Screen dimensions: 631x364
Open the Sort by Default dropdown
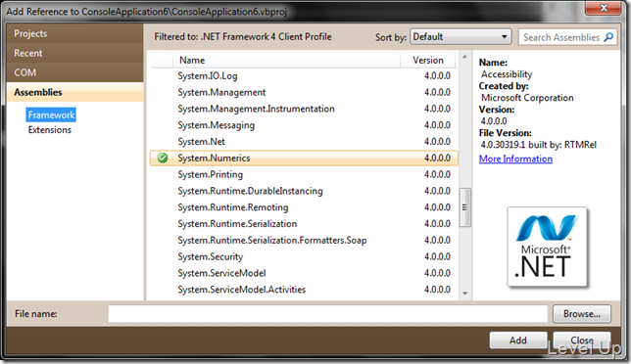click(461, 37)
